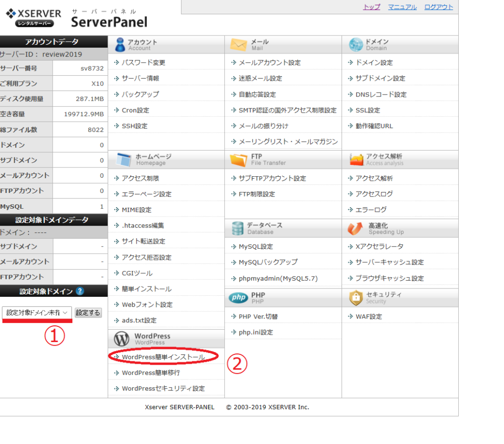This screenshot has width=504, height=444.
Task: Open サイト転送設定
Action: tap(143, 242)
